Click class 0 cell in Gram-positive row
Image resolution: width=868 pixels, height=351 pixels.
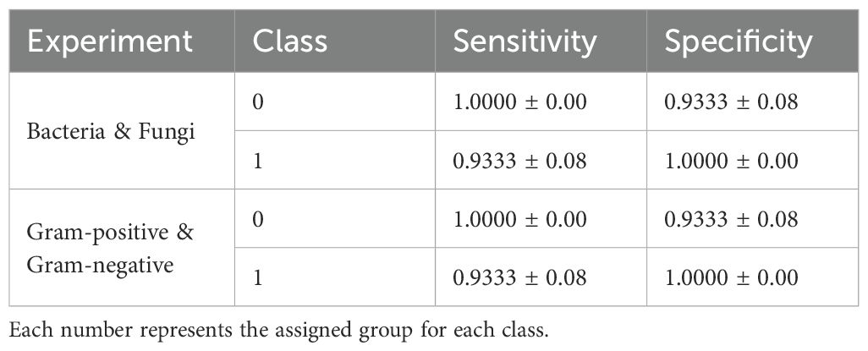point(335,218)
